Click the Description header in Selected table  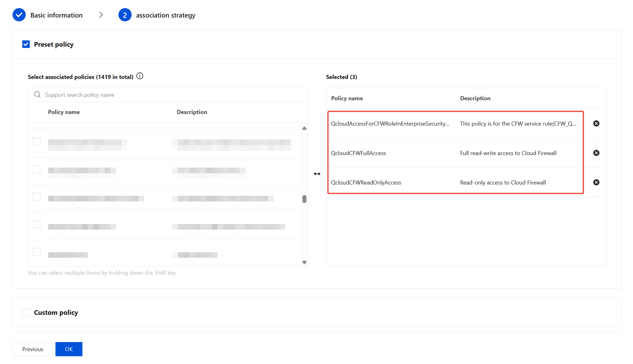475,98
